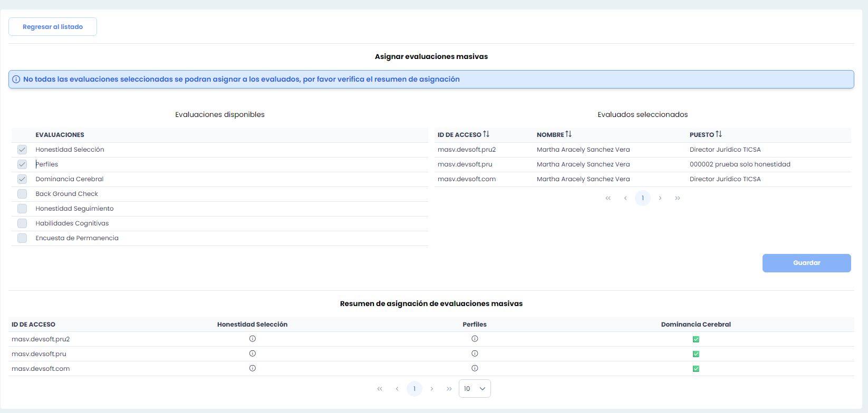
Task: Click info icon for masv.devsoft.pru Perfiles
Action: 475,353
